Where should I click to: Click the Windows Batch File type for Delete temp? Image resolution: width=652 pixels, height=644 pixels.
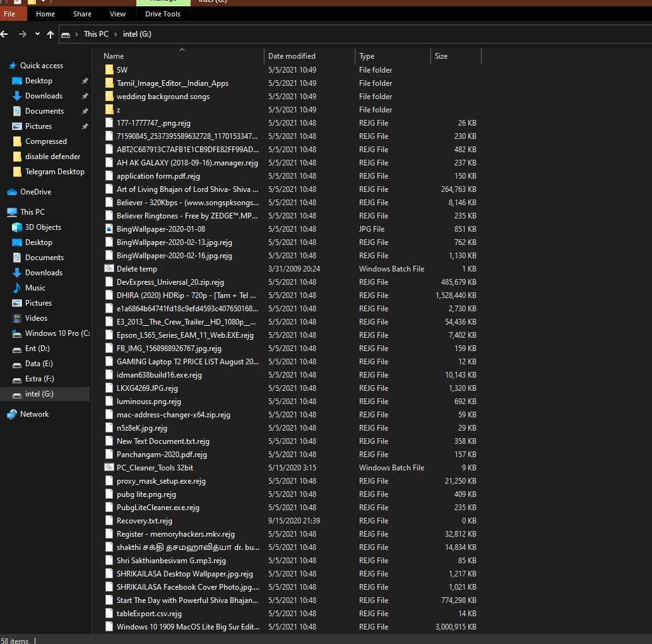coord(392,269)
